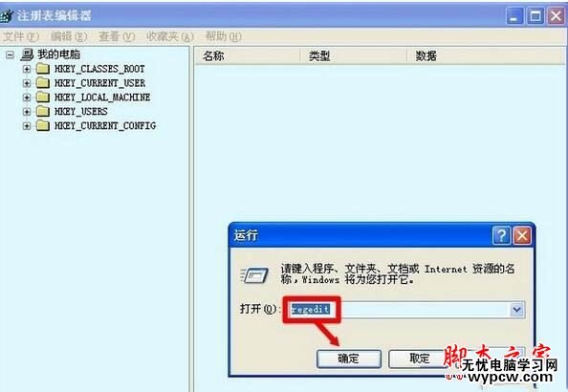Expand the HKEY_CLASSES_ROOT node
The height and width of the screenshot is (392, 568).
tap(27, 69)
